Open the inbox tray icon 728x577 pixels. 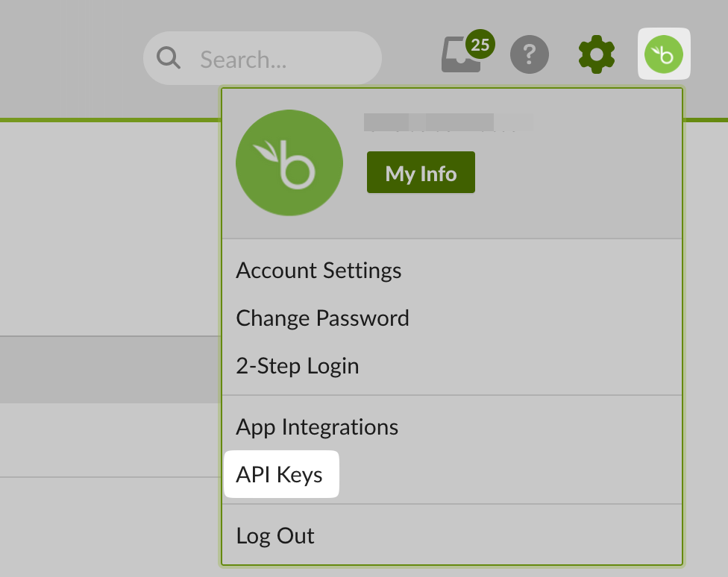pyautogui.click(x=460, y=54)
